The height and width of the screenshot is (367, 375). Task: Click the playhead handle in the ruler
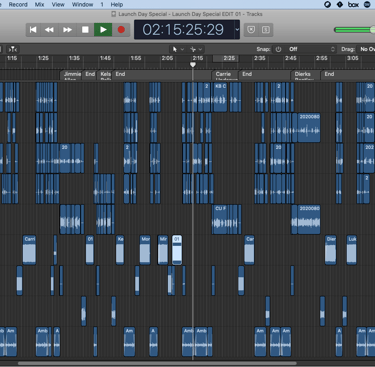coord(193,65)
